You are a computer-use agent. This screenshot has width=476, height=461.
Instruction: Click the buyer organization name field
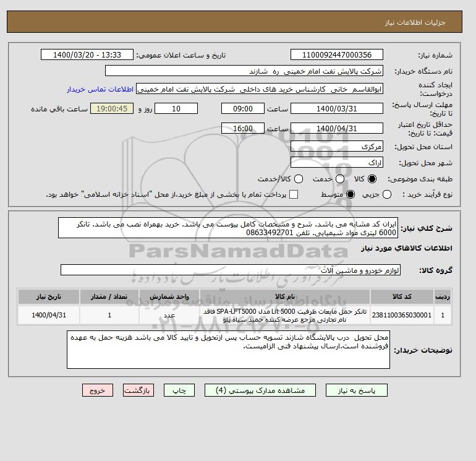coord(244,71)
